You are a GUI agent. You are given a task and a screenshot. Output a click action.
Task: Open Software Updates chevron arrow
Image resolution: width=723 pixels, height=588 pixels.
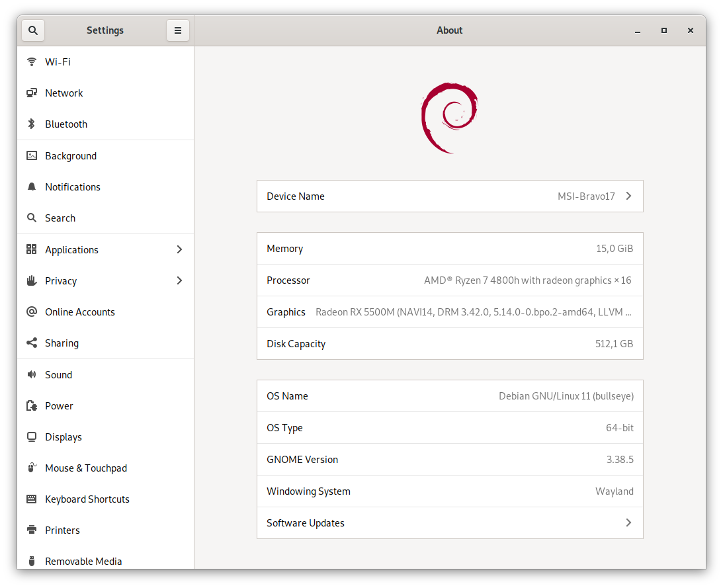pyautogui.click(x=628, y=523)
